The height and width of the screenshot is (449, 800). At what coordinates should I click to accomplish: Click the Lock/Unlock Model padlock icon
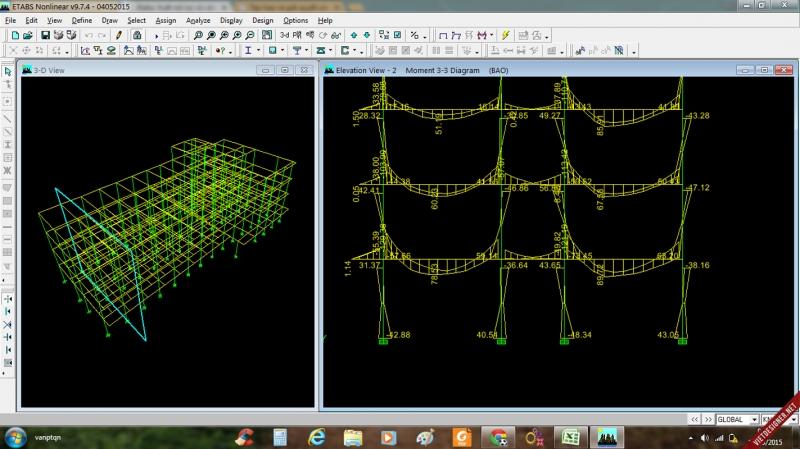[137, 35]
